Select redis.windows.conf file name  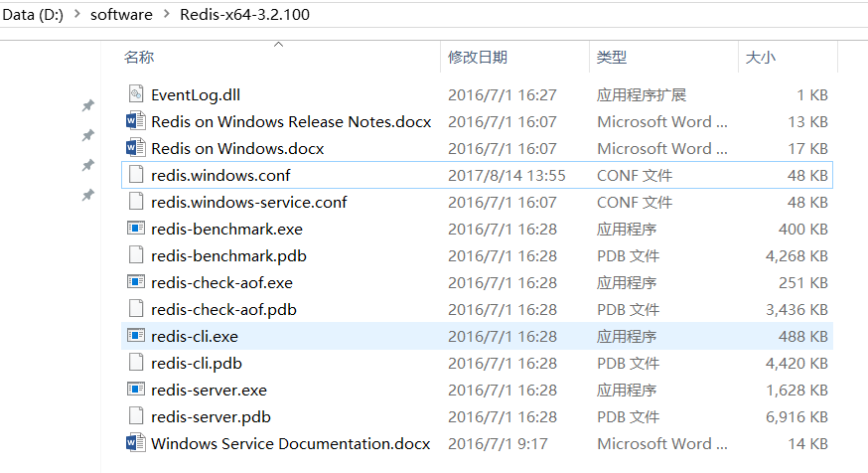220,176
